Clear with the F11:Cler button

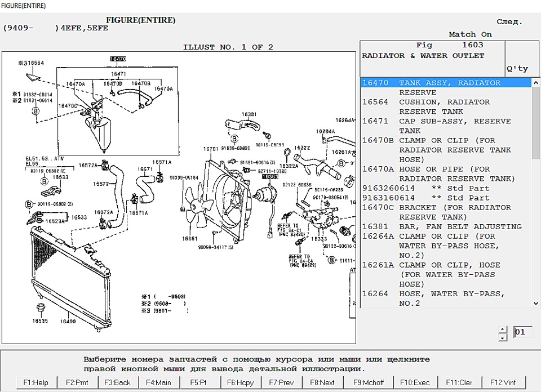[x=459, y=382]
